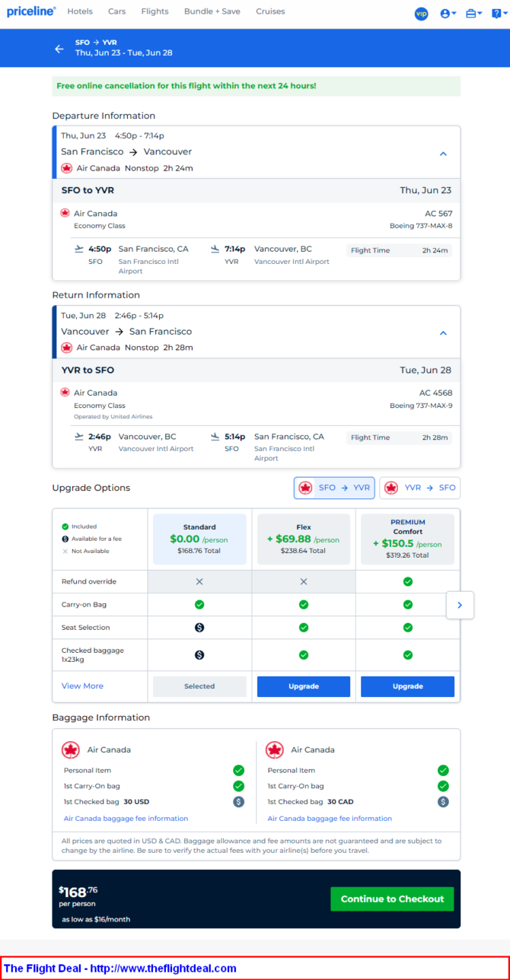Open the View More link

tap(82, 686)
